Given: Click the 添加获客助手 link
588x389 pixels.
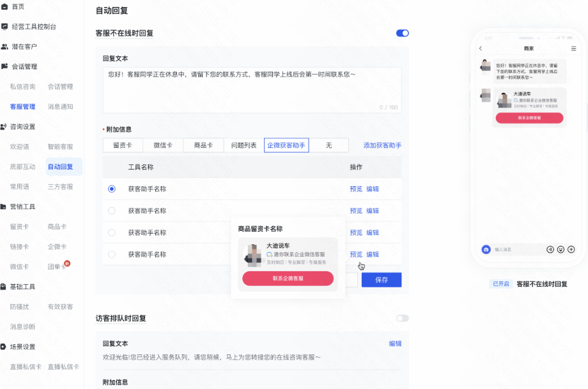Looking at the screenshot, I should point(382,145).
